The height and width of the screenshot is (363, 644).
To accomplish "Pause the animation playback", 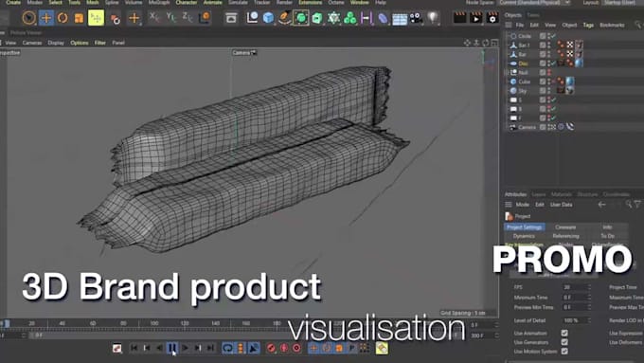I will 172,348.
